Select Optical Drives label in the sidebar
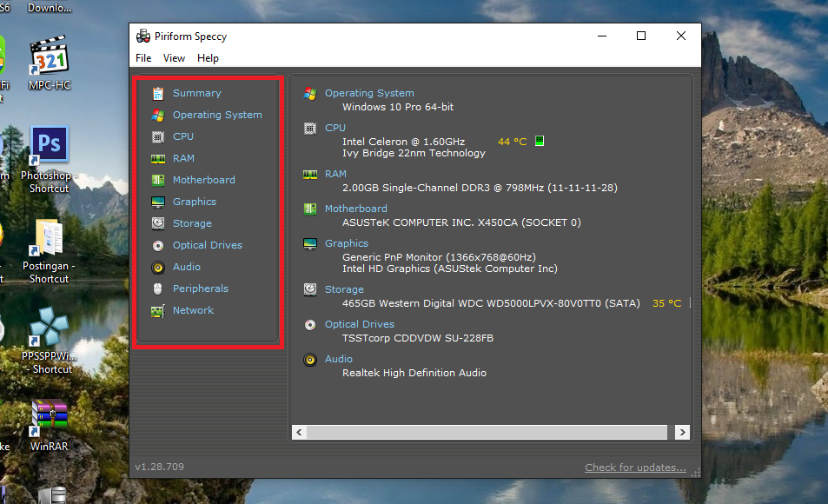This screenshot has width=828, height=504. [x=208, y=245]
